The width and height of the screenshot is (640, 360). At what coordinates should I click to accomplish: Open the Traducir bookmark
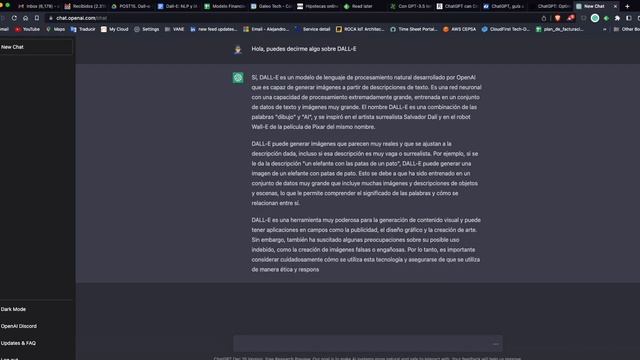83,29
